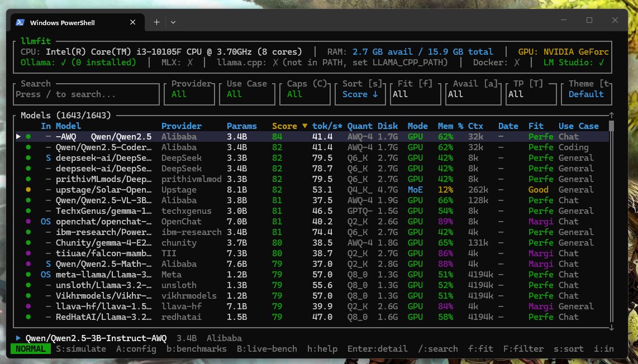Image resolution: width=638 pixels, height=364 pixels.
Task: Open the Fit [f] filter
Action: [416, 94]
